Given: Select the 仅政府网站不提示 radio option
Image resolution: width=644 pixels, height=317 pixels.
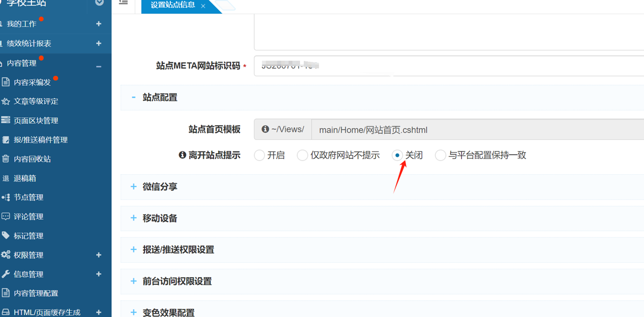Looking at the screenshot, I should click(302, 155).
